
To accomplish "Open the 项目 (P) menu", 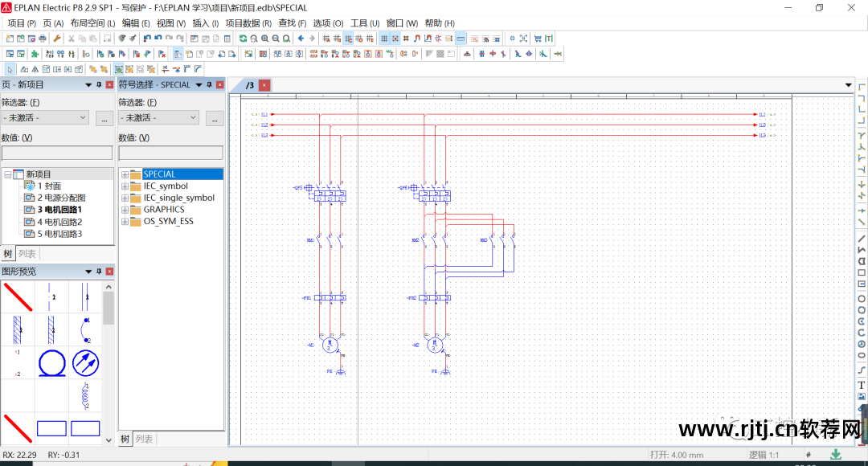I will click(22, 23).
